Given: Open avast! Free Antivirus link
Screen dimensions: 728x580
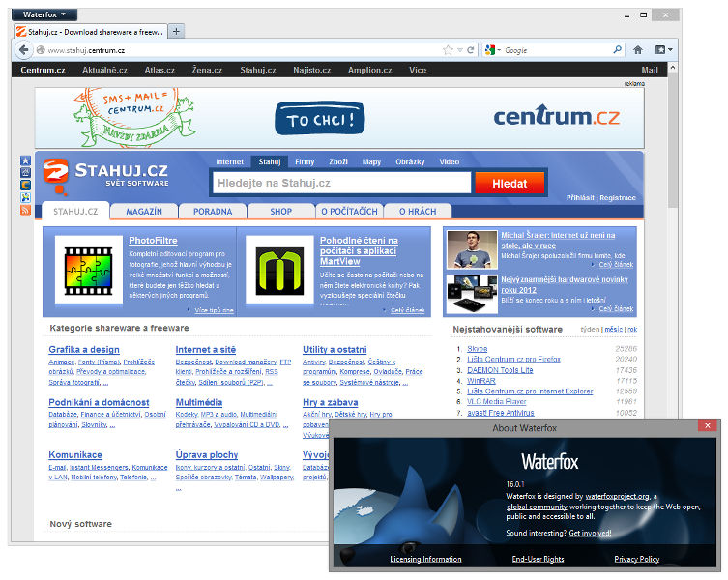Looking at the screenshot, I should [500, 413].
